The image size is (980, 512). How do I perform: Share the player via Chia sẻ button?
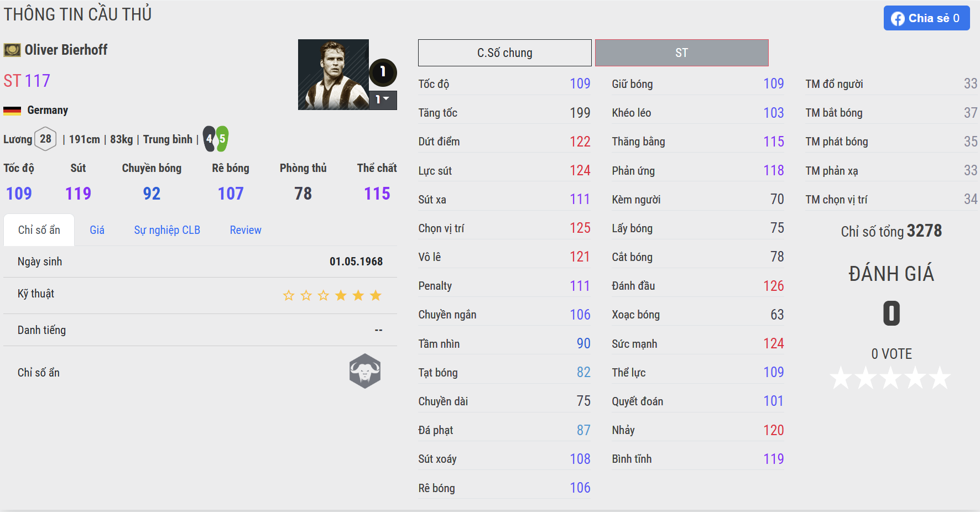pos(926,18)
